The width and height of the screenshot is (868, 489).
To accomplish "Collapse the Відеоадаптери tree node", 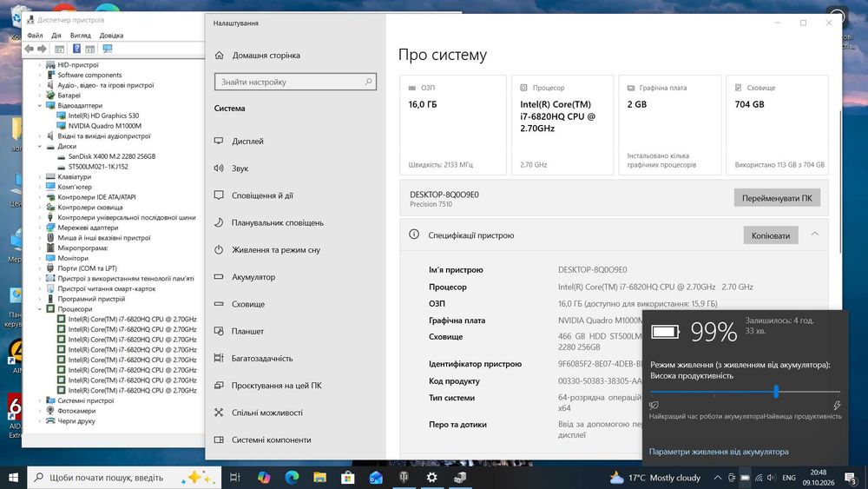I will click(40, 106).
